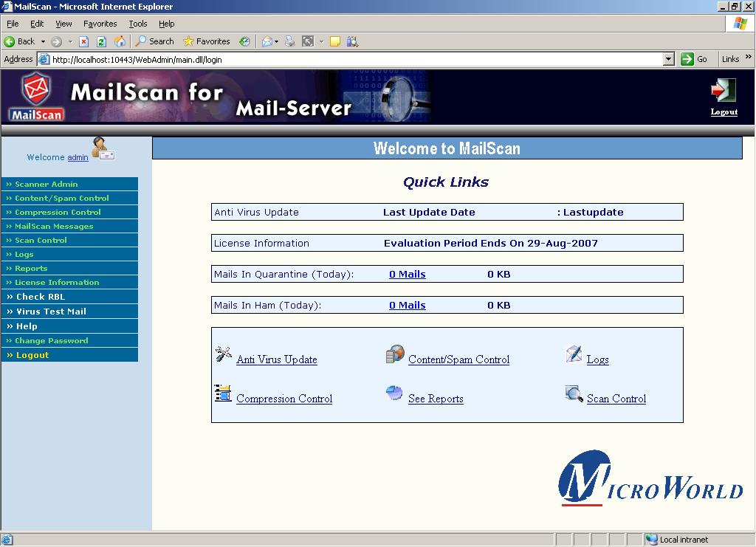Select Virus Test Mail in sidebar
This screenshot has height=547, width=756.
[x=70, y=312]
